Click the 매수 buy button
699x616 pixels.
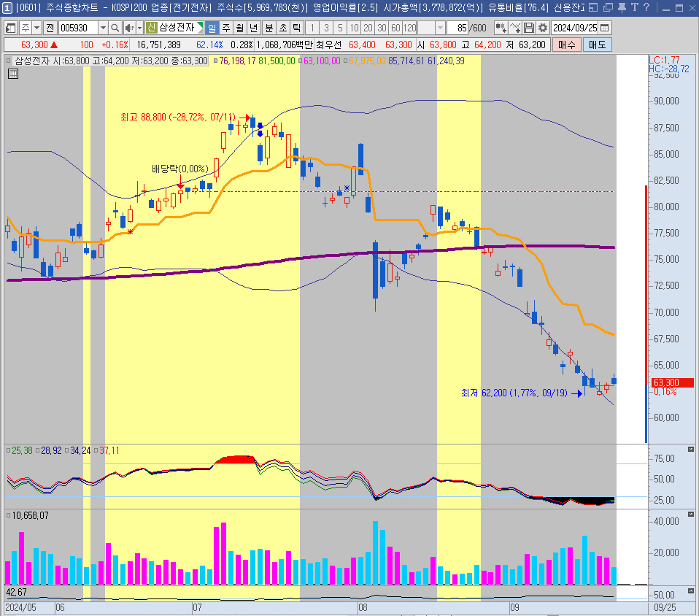(567, 45)
